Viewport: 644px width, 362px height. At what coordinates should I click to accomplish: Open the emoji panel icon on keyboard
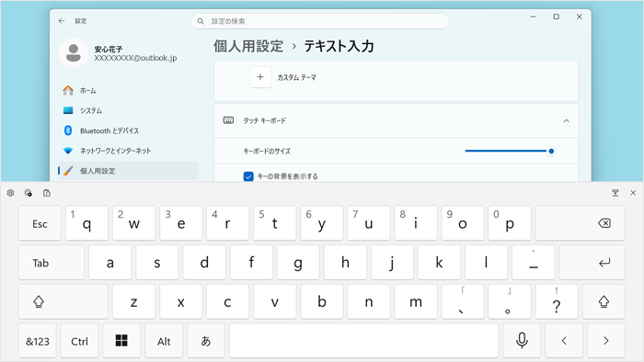(x=29, y=193)
